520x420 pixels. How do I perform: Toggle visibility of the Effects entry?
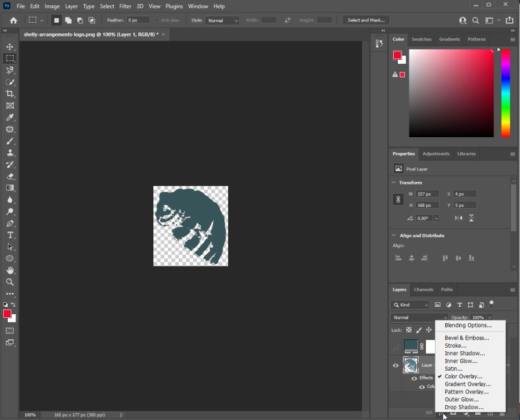415,377
